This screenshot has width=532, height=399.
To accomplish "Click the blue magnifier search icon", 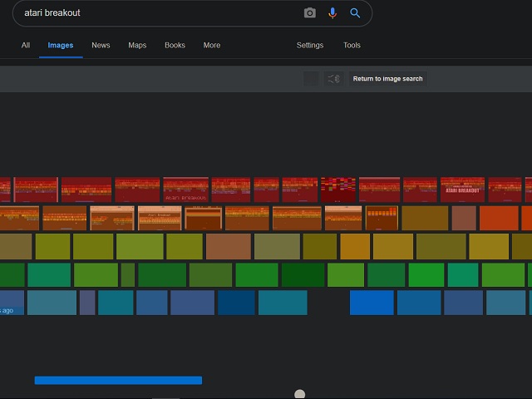I will click(355, 13).
